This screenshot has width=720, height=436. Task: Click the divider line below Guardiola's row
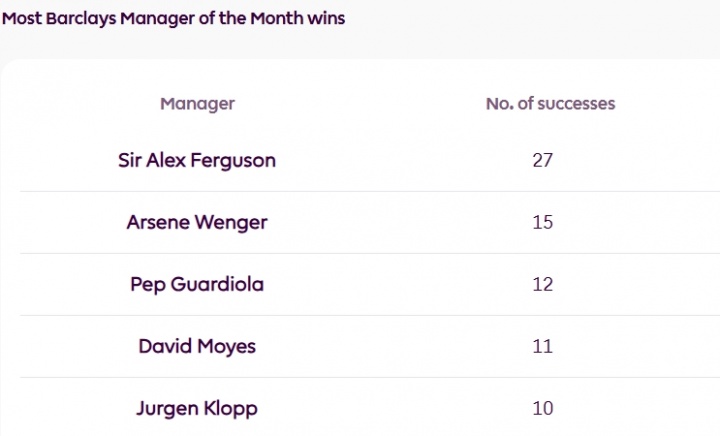[360, 315]
